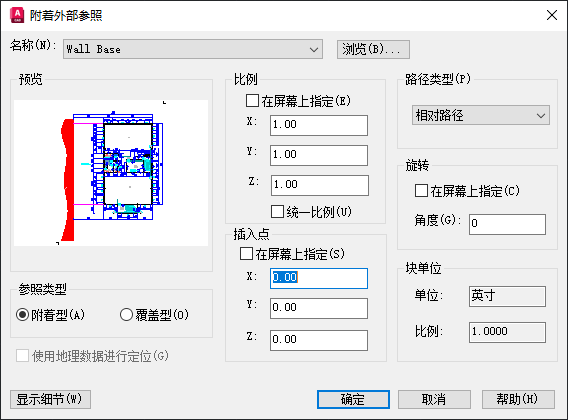Image resolution: width=568 pixels, height=420 pixels.
Task: Confirm with the 确定 button
Action: coord(353,399)
